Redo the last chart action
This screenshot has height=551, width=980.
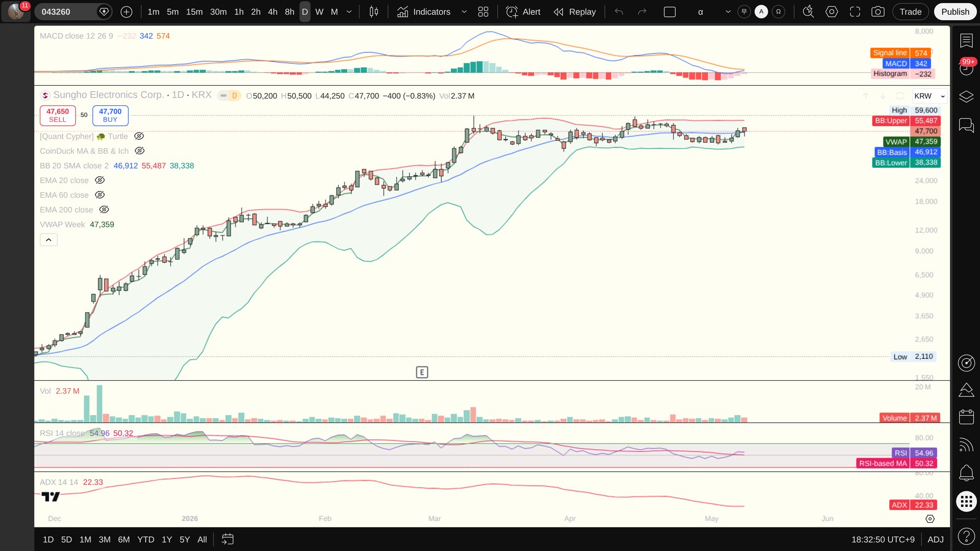click(642, 12)
